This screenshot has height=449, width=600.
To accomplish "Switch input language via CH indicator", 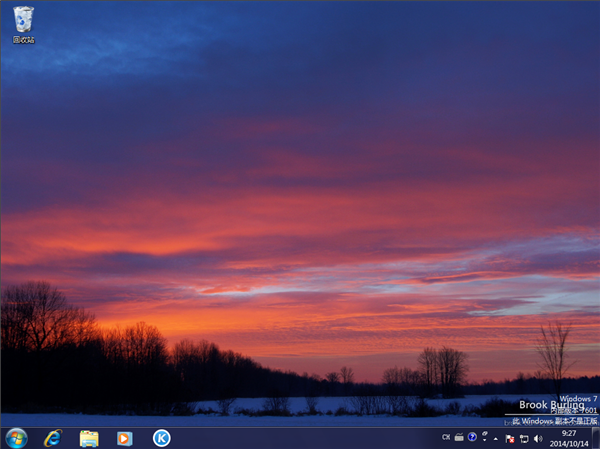I will click(446, 437).
